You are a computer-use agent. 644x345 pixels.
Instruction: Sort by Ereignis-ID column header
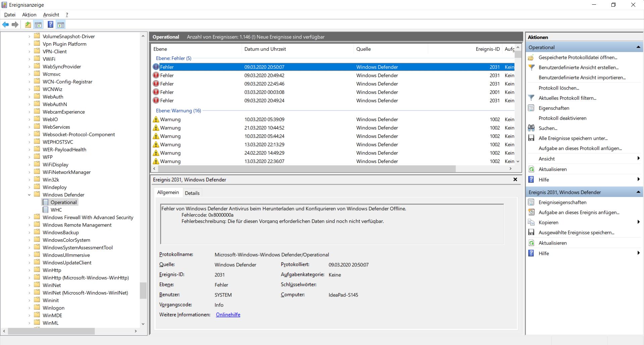click(x=465, y=49)
